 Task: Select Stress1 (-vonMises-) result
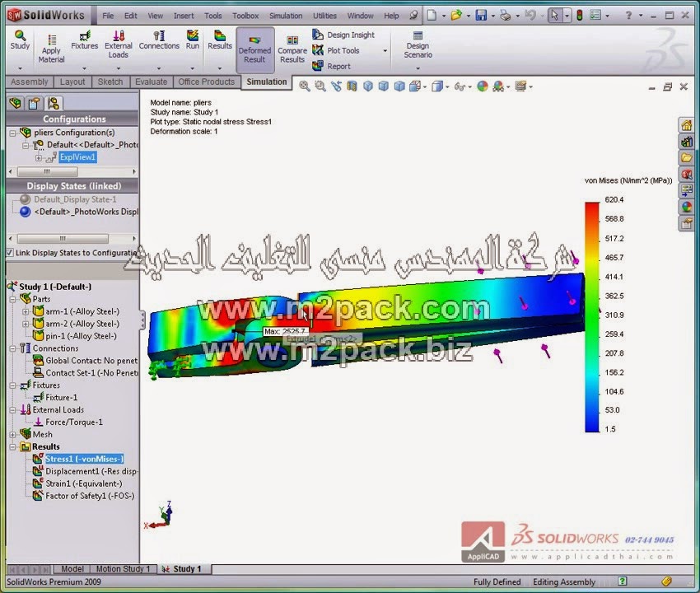click(84, 459)
